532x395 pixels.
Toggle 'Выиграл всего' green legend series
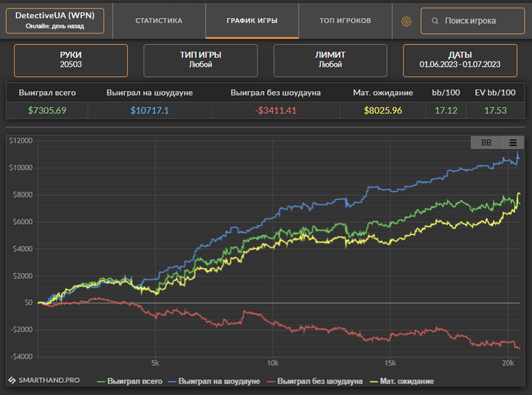pos(130,381)
